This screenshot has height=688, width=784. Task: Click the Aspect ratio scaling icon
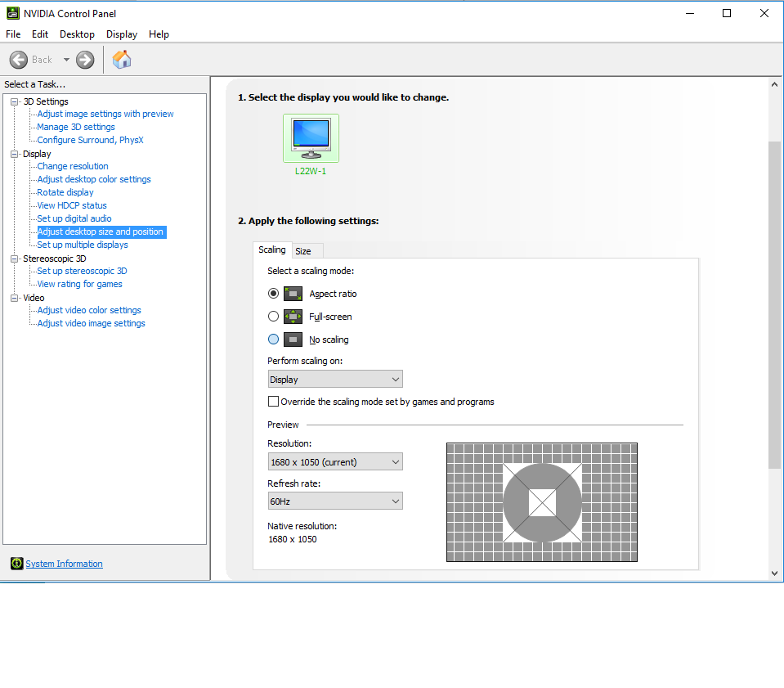pos(293,294)
